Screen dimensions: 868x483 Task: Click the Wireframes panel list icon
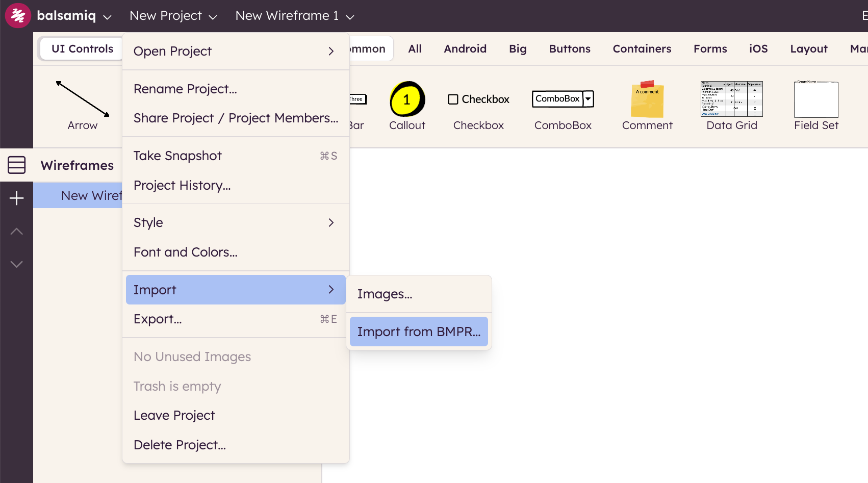click(16, 165)
